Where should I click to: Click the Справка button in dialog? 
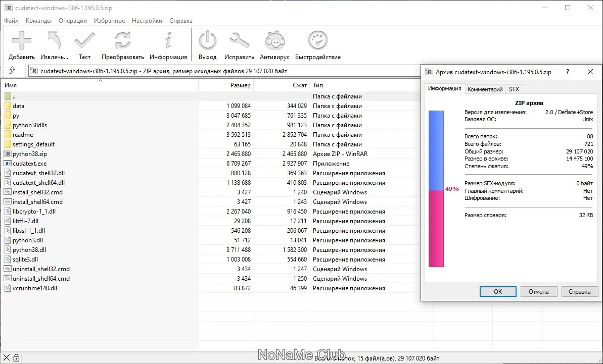pyautogui.click(x=579, y=291)
